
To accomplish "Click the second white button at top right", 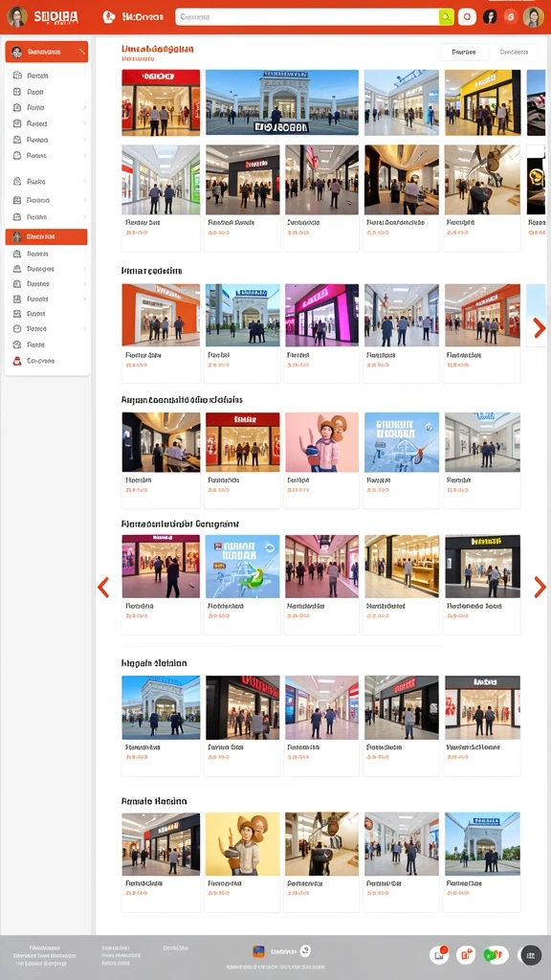I will (514, 53).
